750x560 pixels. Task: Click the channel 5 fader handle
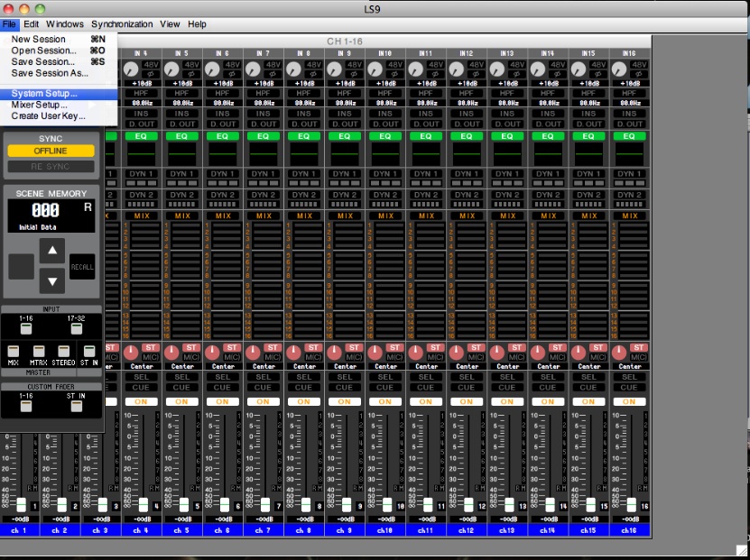point(183,503)
